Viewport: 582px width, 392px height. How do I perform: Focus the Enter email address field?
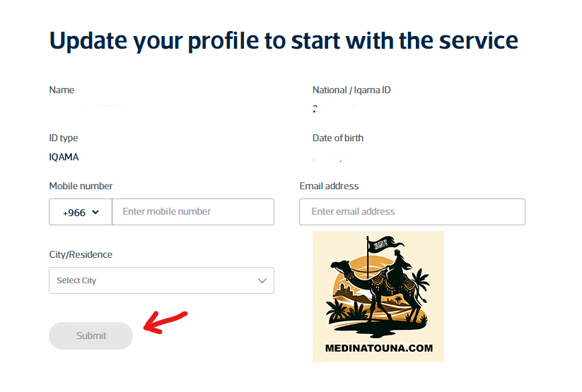[412, 212]
